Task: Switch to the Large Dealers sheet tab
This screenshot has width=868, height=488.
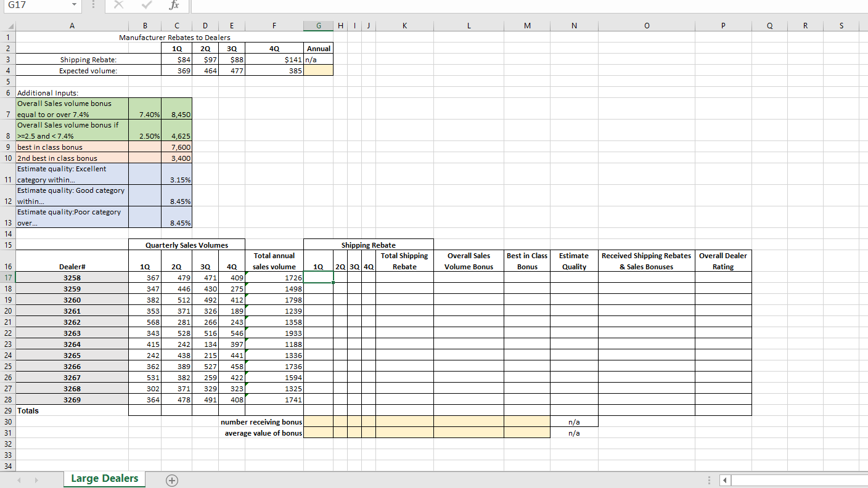Action: pos(104,478)
